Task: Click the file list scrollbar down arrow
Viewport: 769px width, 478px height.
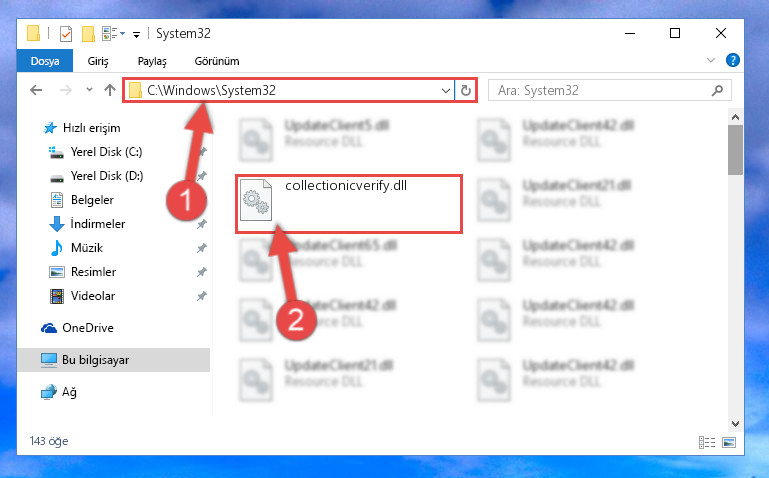Action: [x=735, y=424]
